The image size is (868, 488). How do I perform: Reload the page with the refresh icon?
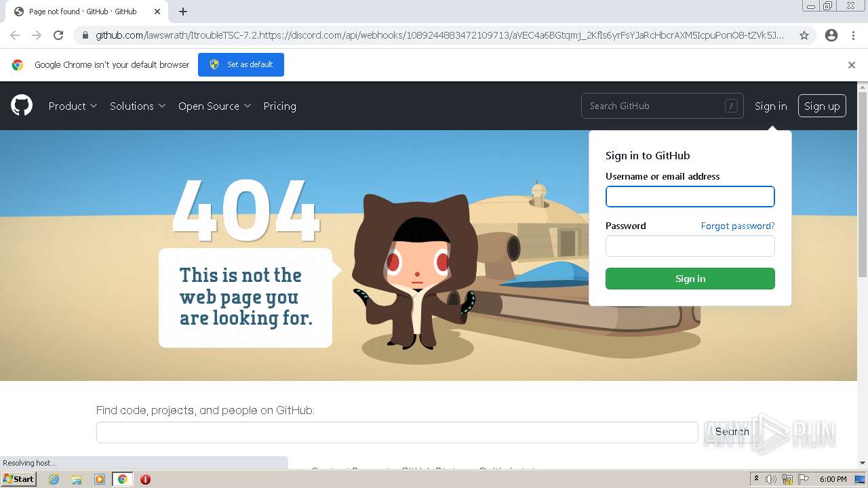[x=58, y=35]
